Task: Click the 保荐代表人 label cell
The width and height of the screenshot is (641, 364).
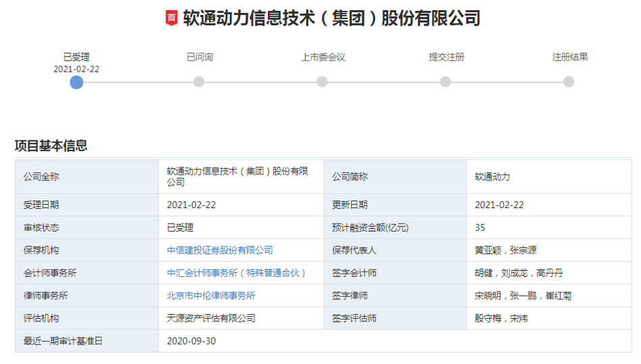Action: click(396, 250)
